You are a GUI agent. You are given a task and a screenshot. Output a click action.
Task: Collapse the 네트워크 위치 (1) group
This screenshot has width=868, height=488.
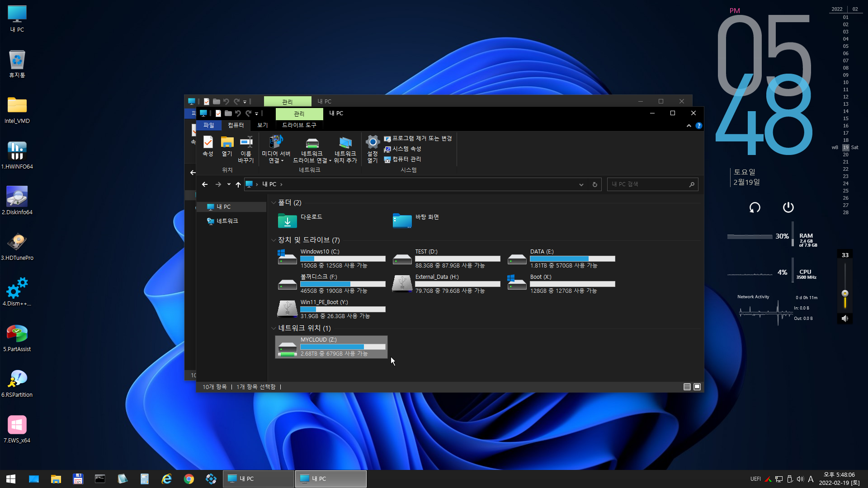(x=274, y=328)
